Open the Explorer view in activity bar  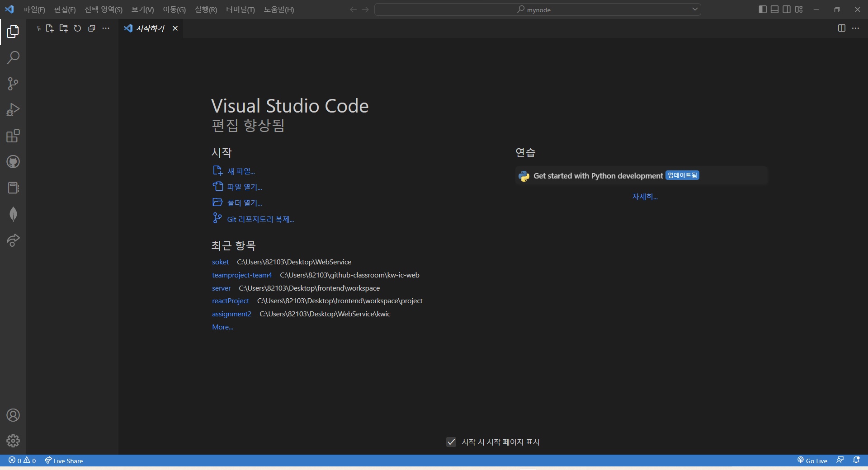point(13,32)
